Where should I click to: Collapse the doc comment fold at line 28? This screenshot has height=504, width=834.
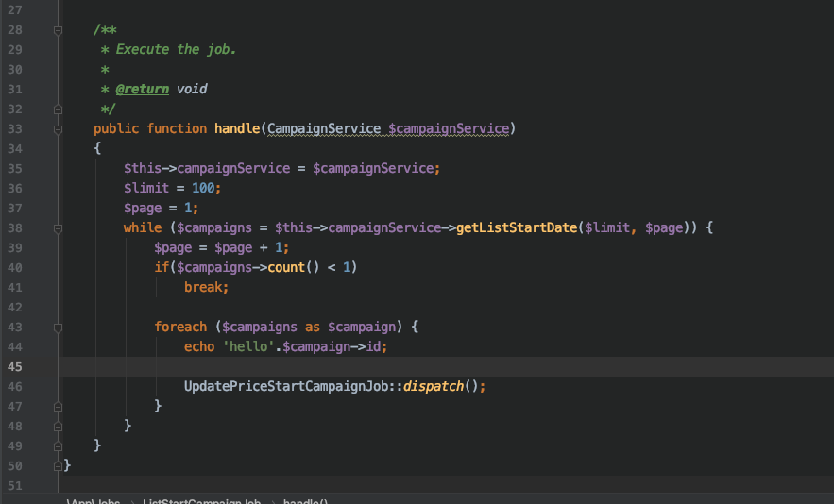pos(58,30)
